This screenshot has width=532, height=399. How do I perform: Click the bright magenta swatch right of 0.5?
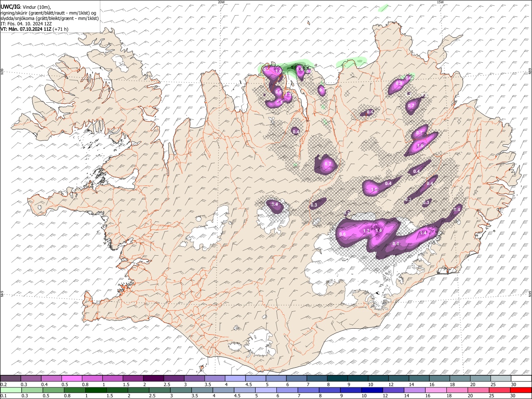71,379
